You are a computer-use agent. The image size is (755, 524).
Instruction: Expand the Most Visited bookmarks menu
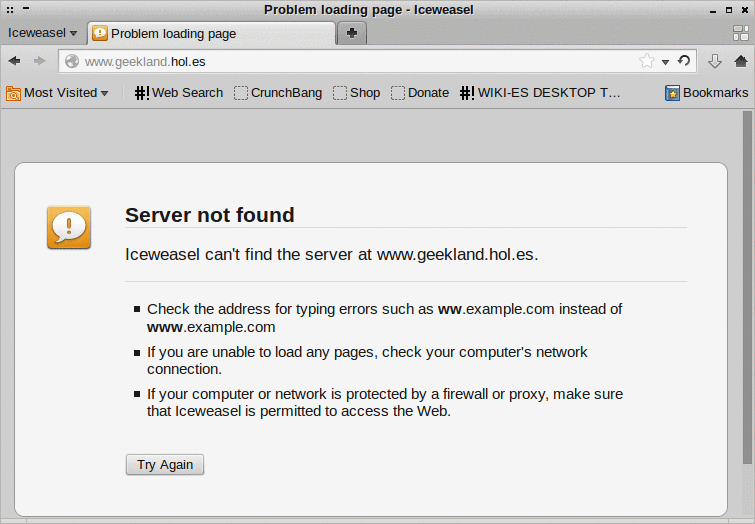pyautogui.click(x=57, y=92)
